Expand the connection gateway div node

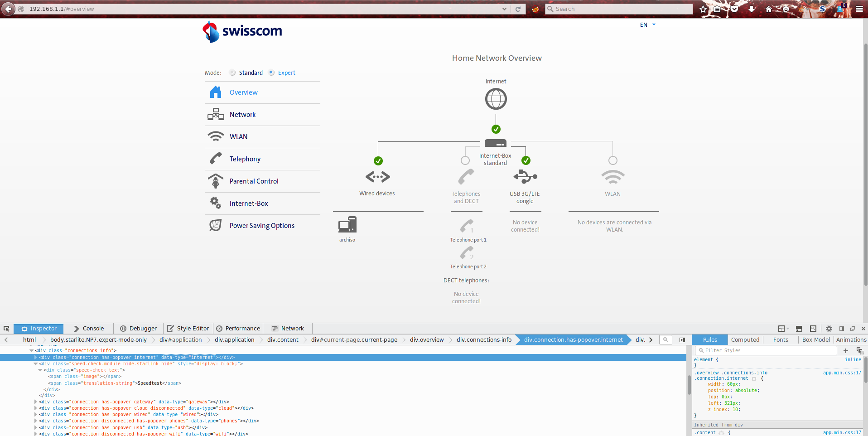pos(36,402)
